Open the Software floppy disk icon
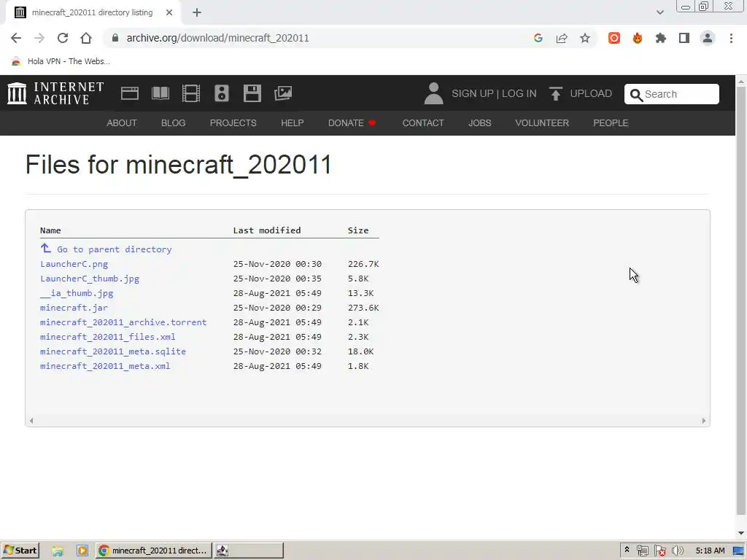Image resolution: width=747 pixels, height=560 pixels. [252, 93]
